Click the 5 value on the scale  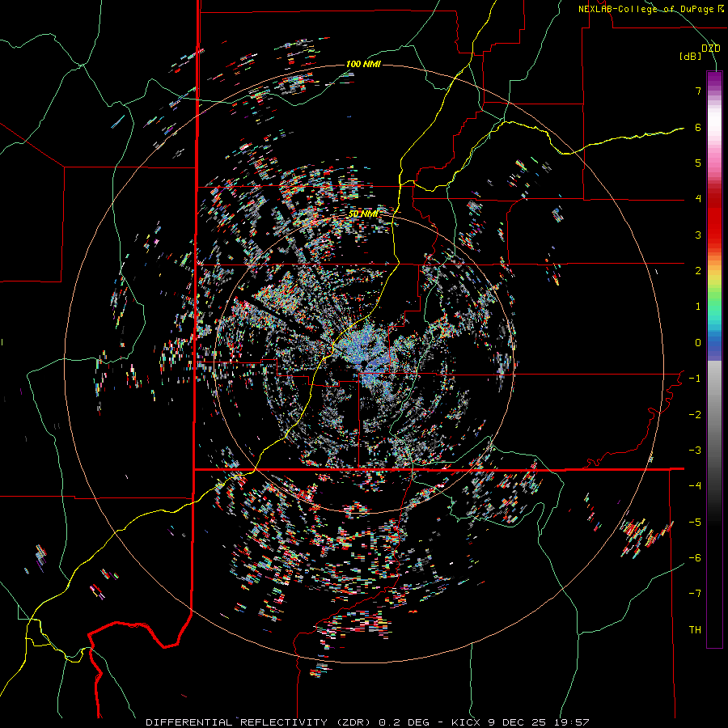pyautogui.click(x=698, y=163)
